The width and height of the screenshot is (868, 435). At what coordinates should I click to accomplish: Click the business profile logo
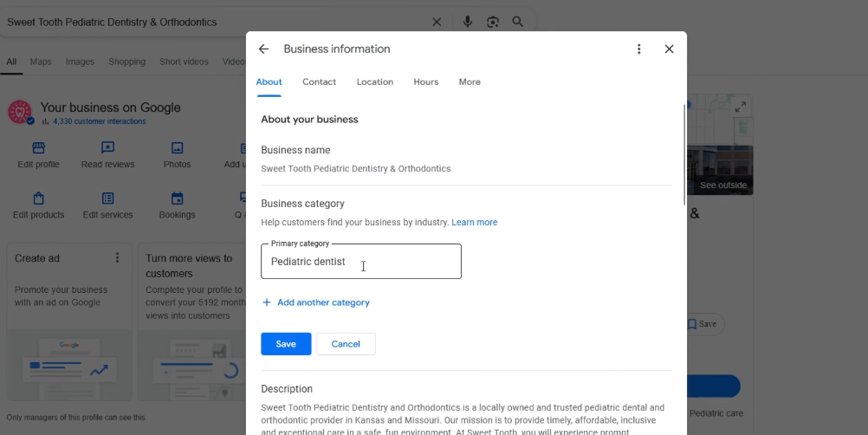(x=20, y=112)
